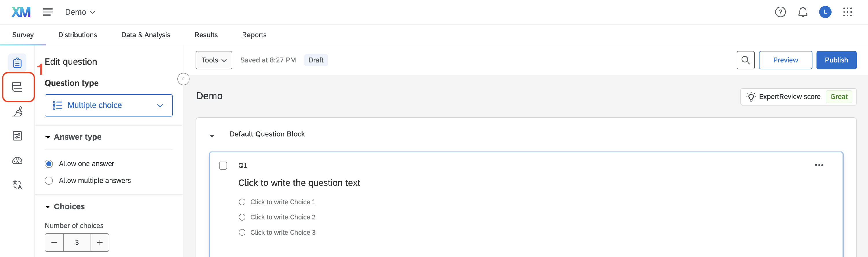Viewport: 868px width, 257px height.
Task: Go to the Data & Analysis tab
Action: point(146,35)
